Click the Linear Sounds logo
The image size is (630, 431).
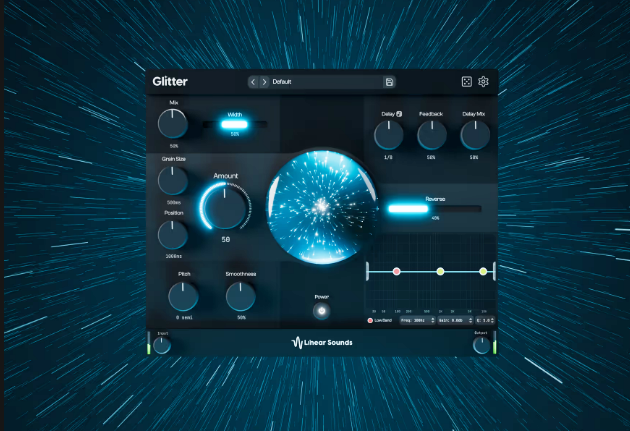(322, 343)
